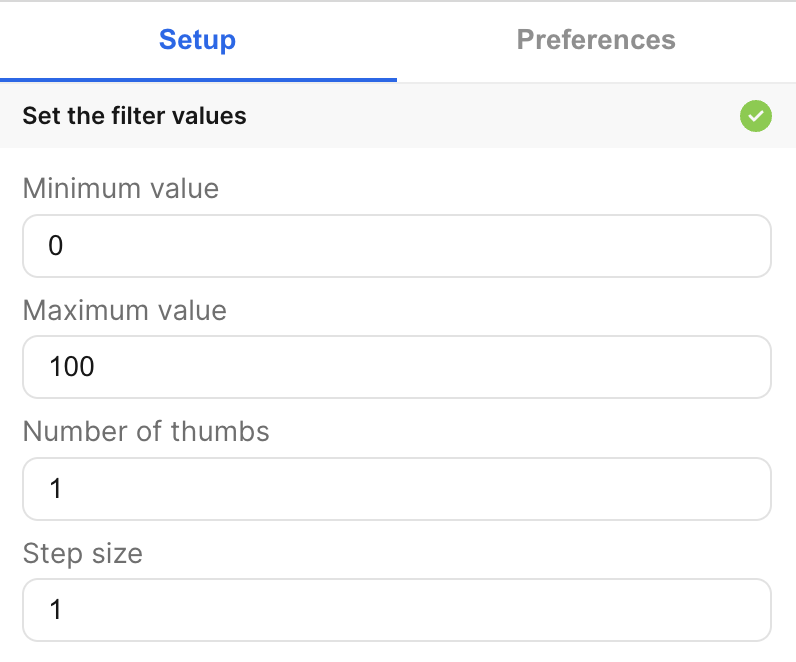The width and height of the screenshot is (796, 662).
Task: Click the digit 1 in Step size
Action: (x=56, y=610)
